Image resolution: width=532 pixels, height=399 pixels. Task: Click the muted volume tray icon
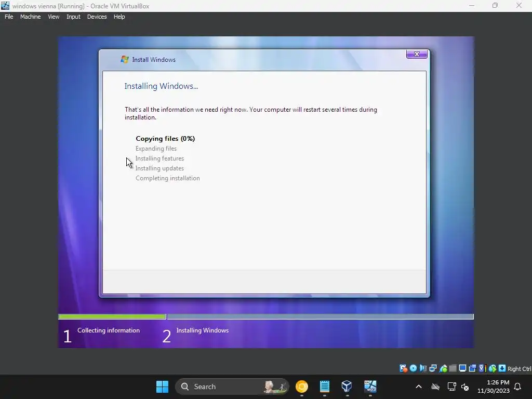click(x=465, y=387)
